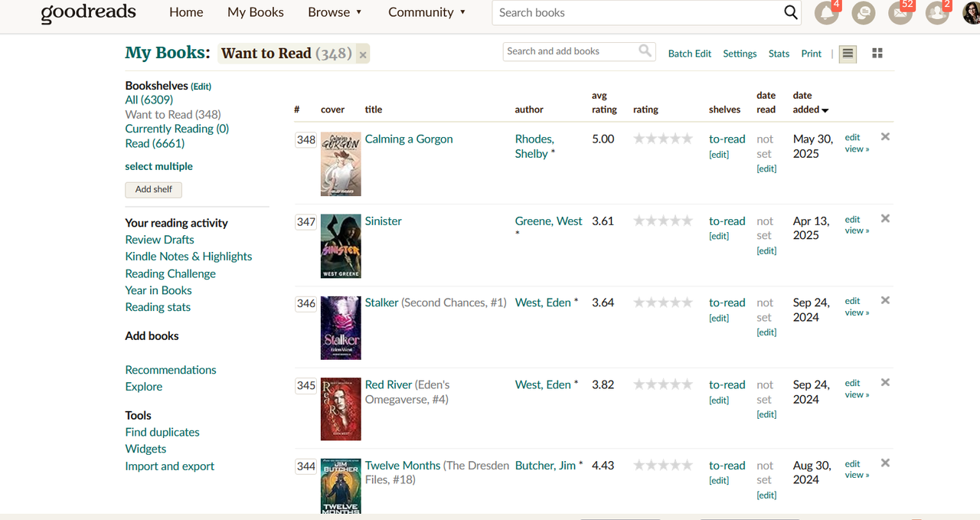Remove Sinister from the shelf
This screenshot has width=980, height=520.
click(885, 218)
